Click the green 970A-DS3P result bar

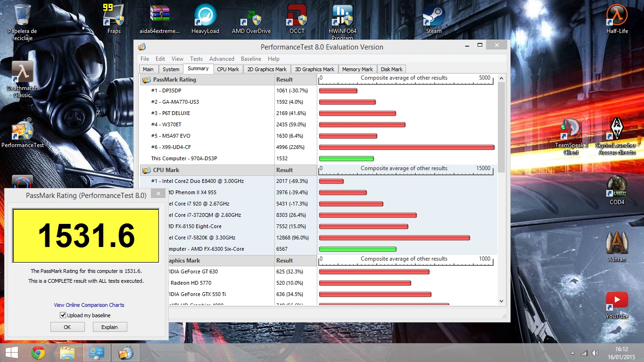347,159
